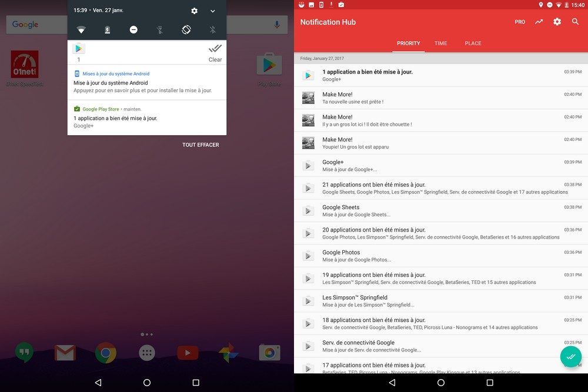Switch to the TIME tab

(x=440, y=43)
